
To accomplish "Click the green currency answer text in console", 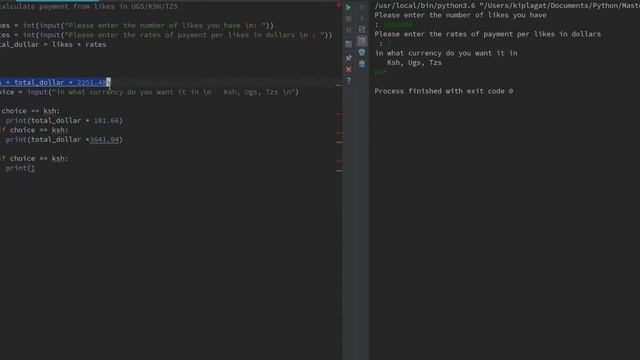I will click(x=382, y=72).
